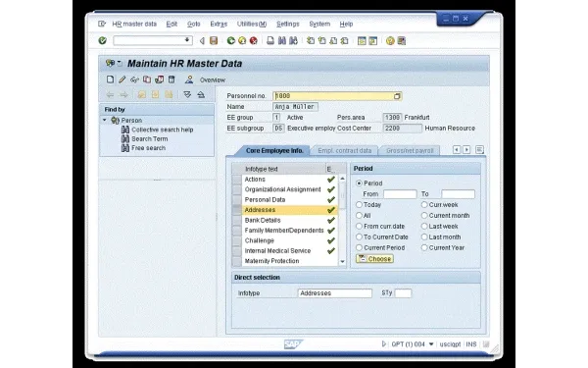Select the Curr.week radio button
This screenshot has width=588, height=368.
pos(424,205)
